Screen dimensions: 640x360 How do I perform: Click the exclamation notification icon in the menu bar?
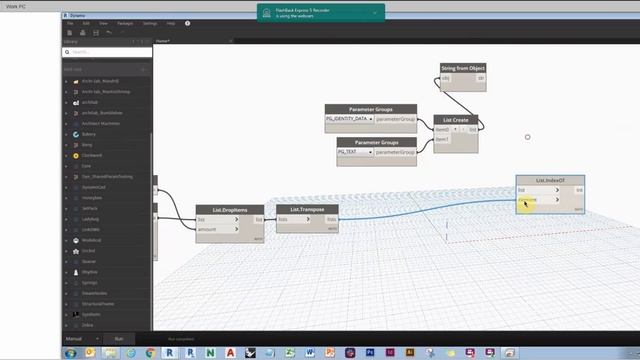[x=187, y=23]
